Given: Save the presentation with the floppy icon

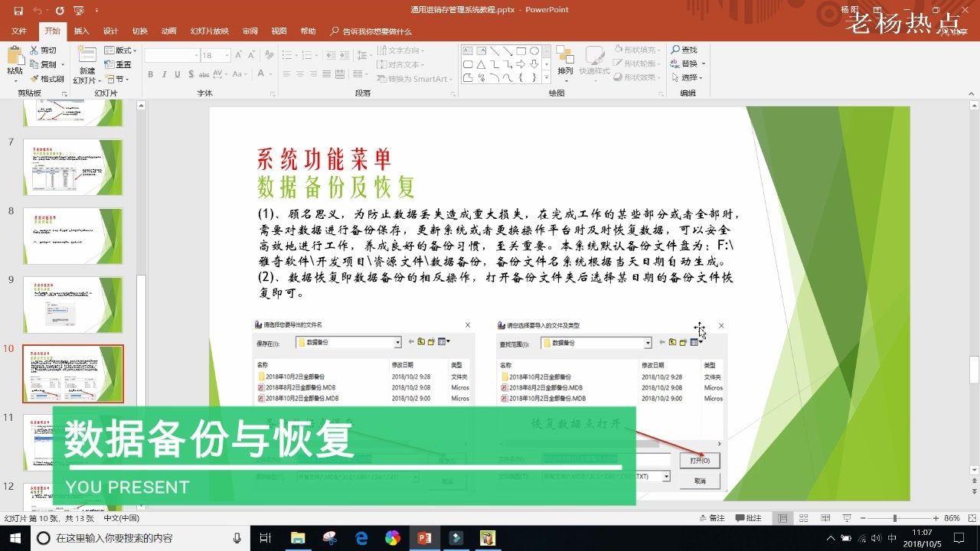Looking at the screenshot, I should pyautogui.click(x=18, y=11).
